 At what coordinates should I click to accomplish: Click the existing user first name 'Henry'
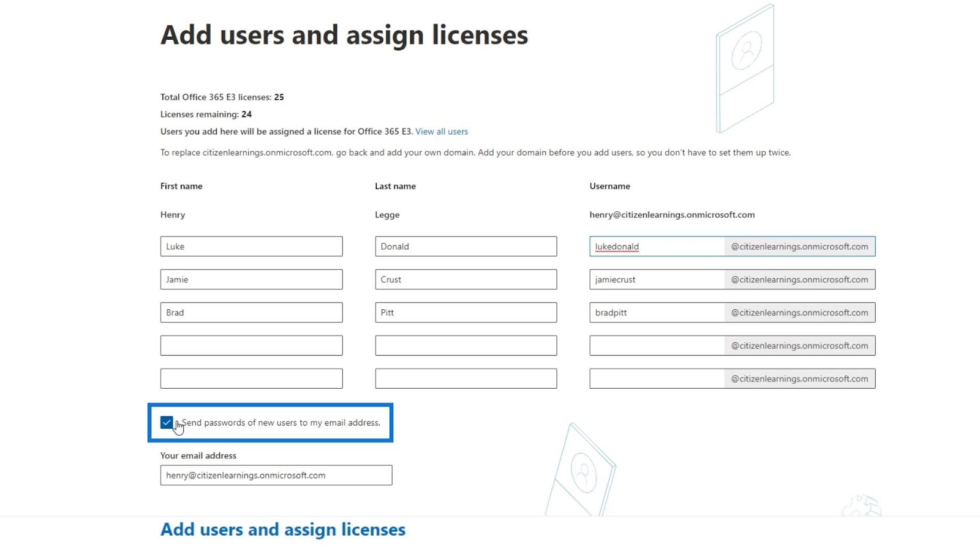click(x=173, y=215)
